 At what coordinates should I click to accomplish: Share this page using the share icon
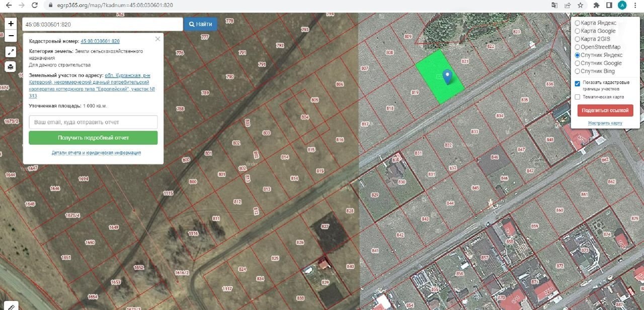(568, 5)
